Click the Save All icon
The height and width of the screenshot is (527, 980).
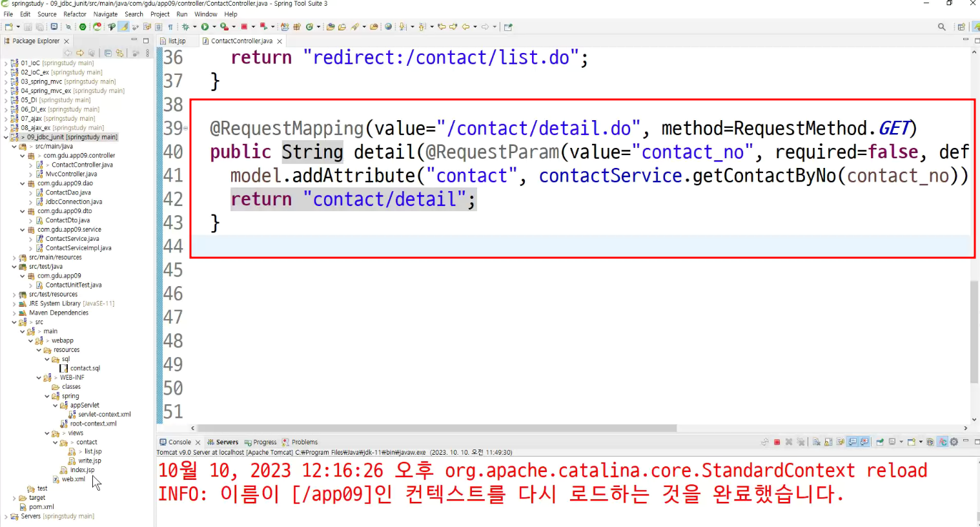[x=39, y=26]
